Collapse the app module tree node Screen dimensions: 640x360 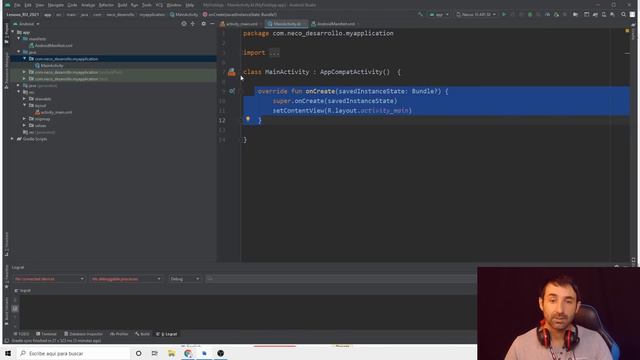tap(13, 32)
